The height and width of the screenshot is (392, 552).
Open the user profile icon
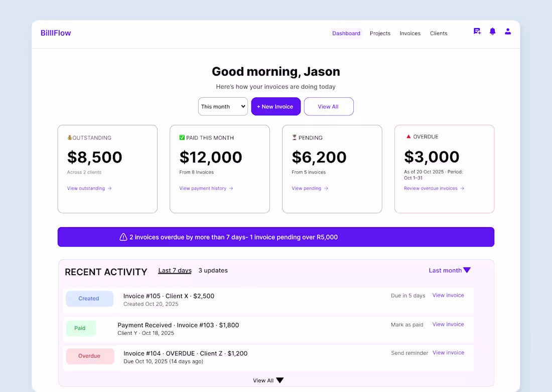tap(508, 32)
